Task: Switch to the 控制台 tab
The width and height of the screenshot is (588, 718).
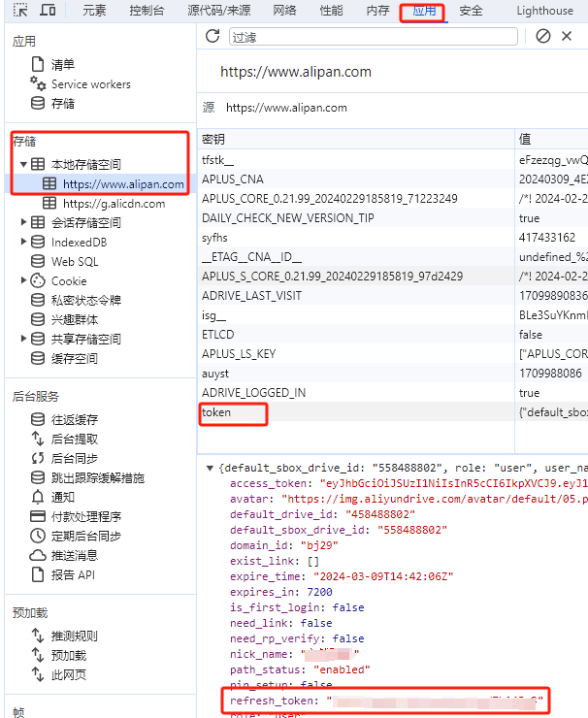Action: coord(147,11)
